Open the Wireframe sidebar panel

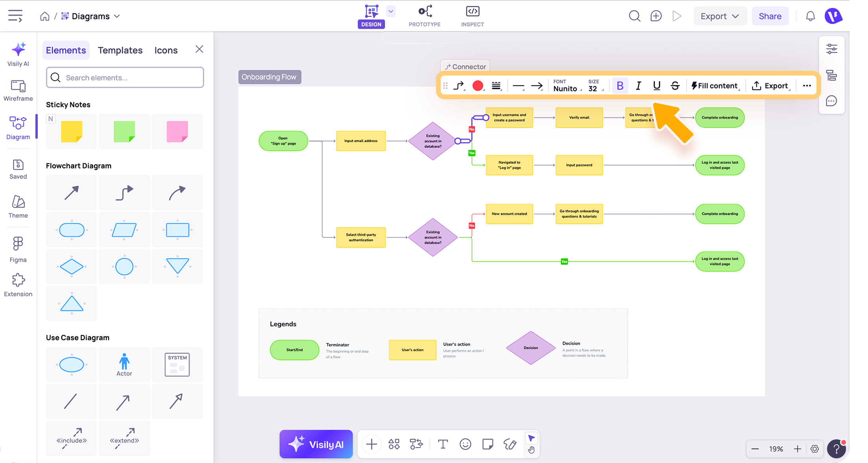(18, 91)
